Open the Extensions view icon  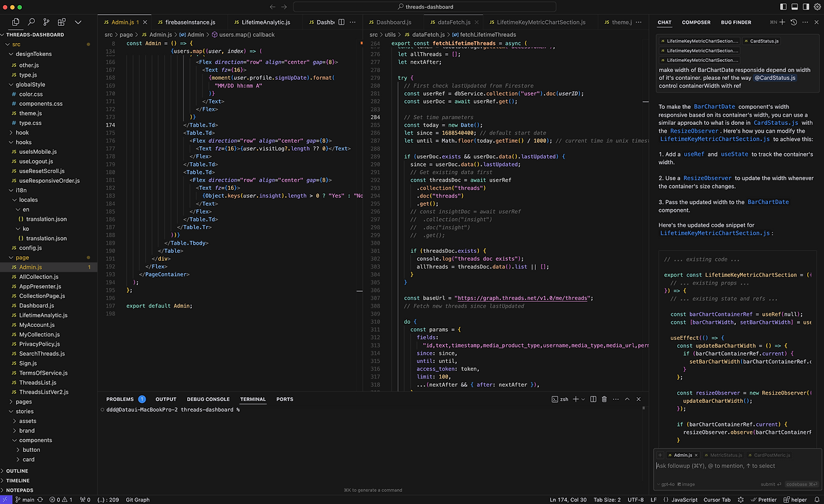(x=62, y=22)
